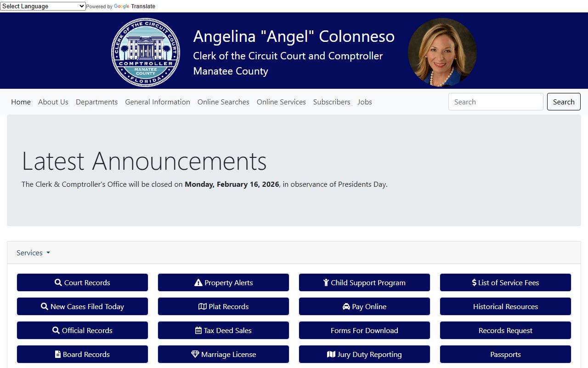Viewport: 588px width, 368px height.
Task: Open the Historical Resources button
Action: (505, 306)
